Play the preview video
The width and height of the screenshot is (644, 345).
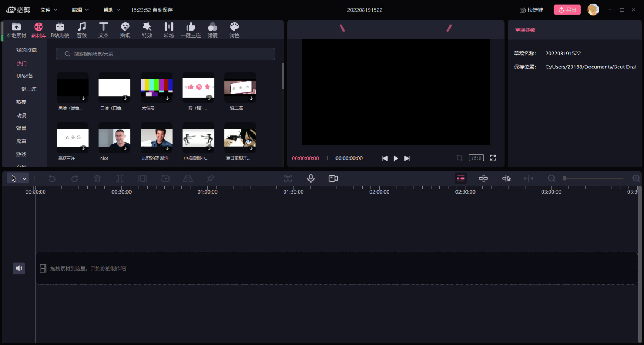click(396, 158)
